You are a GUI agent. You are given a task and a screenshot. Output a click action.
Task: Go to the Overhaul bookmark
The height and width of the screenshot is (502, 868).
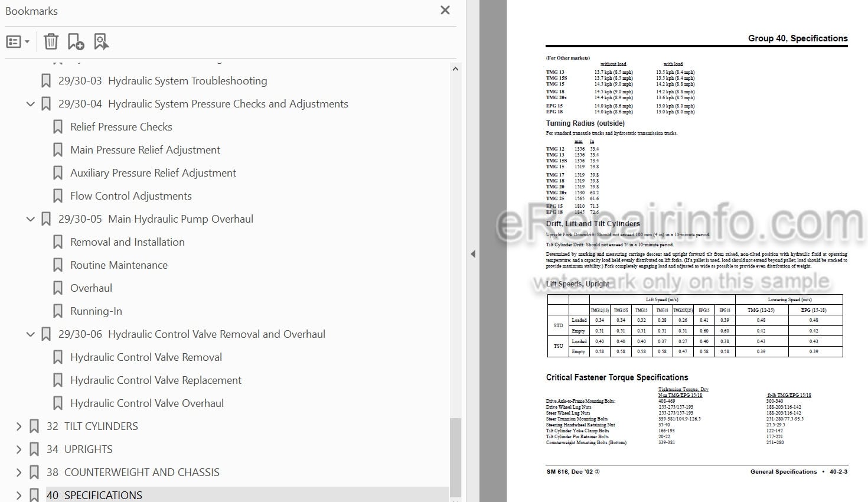click(91, 288)
